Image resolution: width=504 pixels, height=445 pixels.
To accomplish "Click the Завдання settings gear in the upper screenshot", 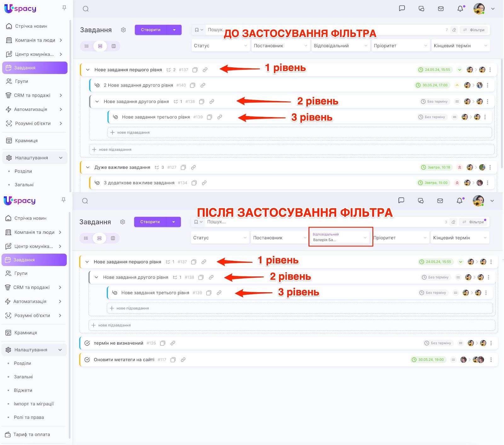I will [123, 30].
